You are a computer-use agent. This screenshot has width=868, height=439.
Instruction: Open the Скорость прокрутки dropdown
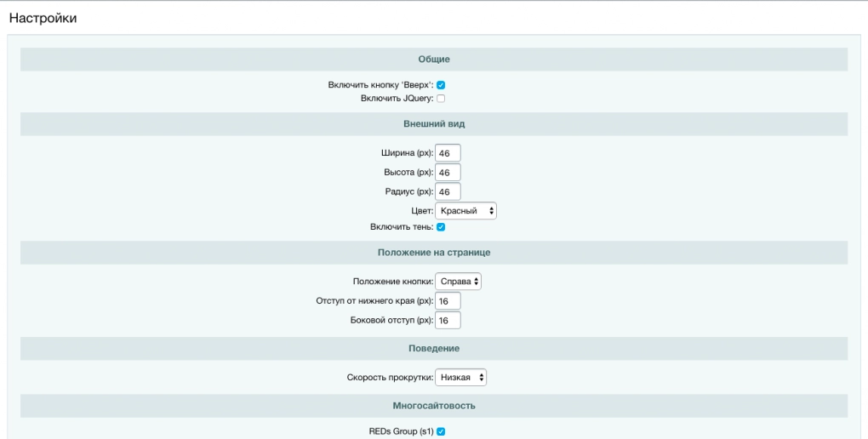click(460, 378)
